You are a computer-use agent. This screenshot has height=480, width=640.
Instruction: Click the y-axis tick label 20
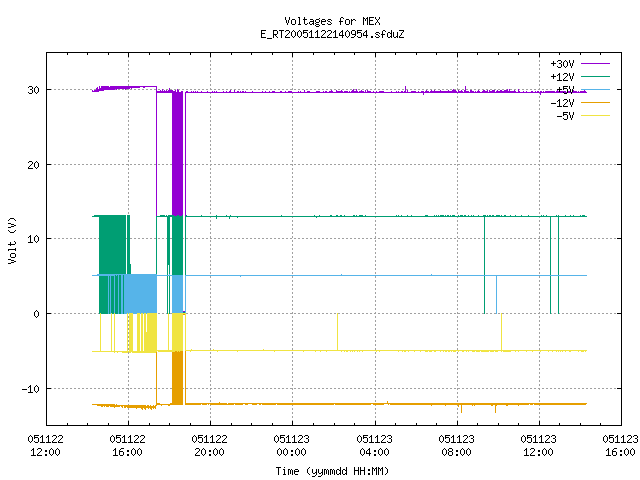(x=33, y=165)
